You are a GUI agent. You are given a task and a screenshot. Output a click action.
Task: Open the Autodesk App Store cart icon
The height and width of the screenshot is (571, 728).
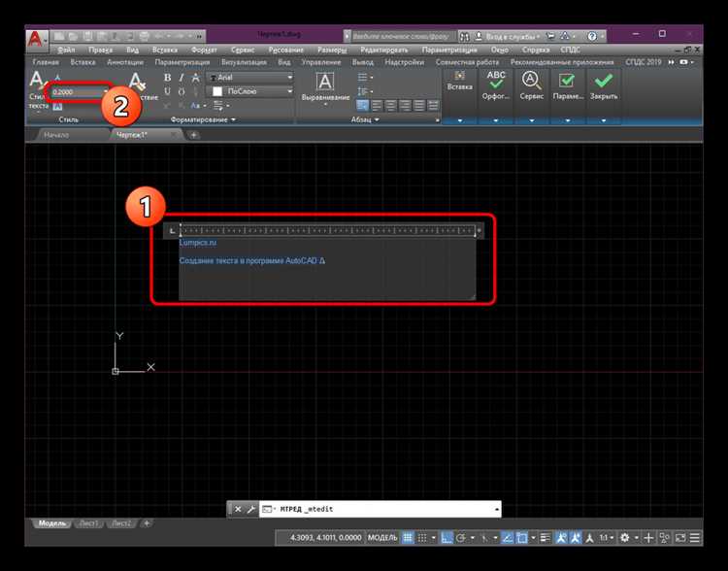(550, 36)
